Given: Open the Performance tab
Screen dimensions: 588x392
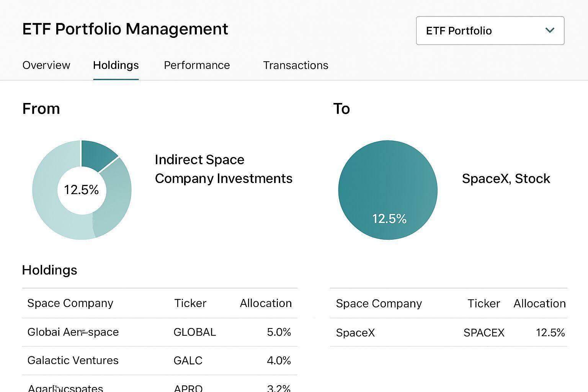Looking at the screenshot, I should 197,65.
